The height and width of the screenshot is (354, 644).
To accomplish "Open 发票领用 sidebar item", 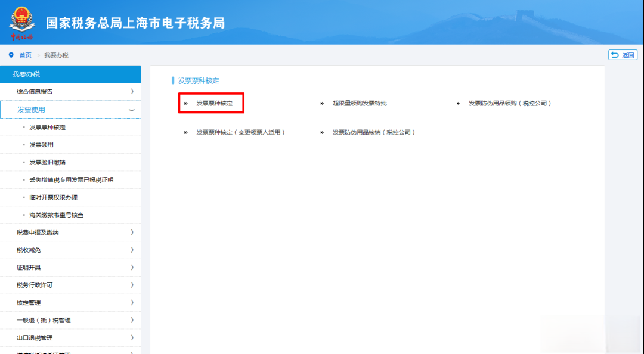I will click(x=41, y=145).
